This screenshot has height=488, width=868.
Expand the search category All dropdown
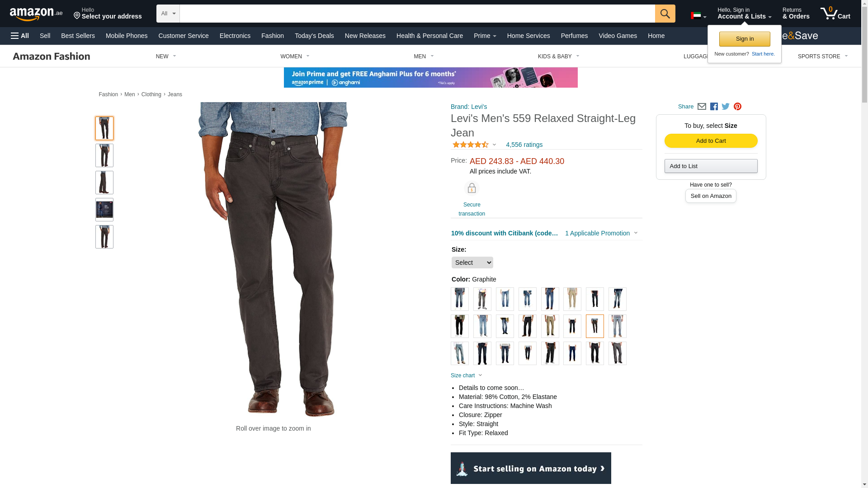pyautogui.click(x=168, y=14)
